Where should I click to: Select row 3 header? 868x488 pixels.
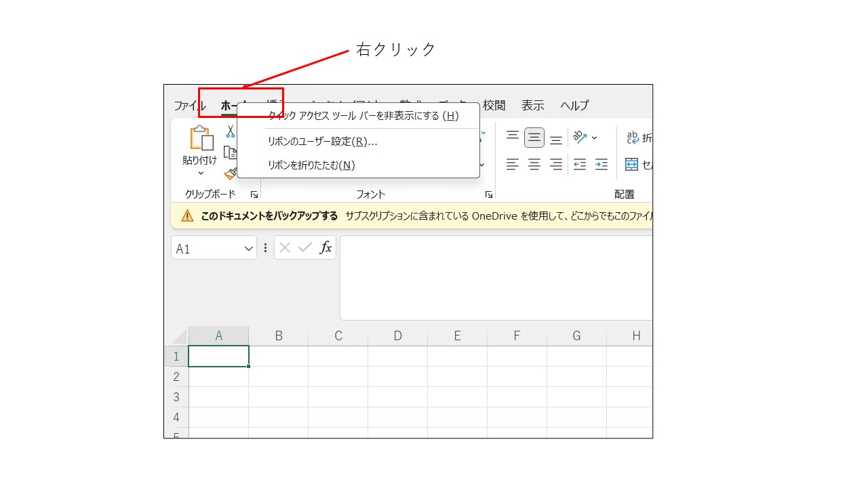coord(176,397)
